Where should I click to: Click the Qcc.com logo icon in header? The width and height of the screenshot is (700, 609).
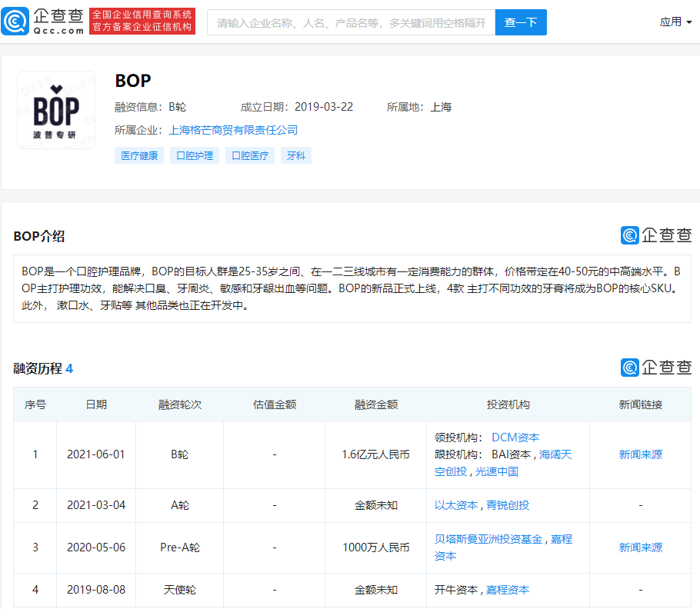[15, 21]
